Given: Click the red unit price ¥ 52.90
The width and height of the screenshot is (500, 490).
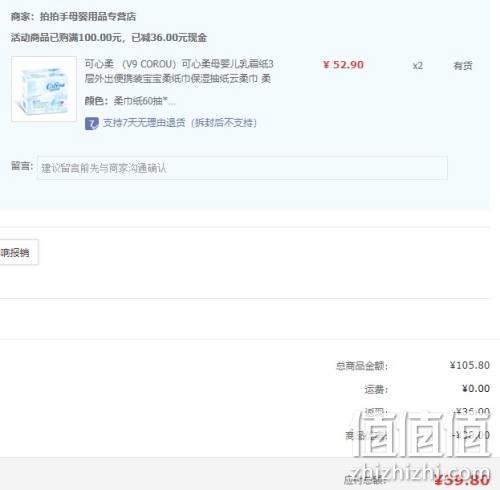Looking at the screenshot, I should point(343,65).
